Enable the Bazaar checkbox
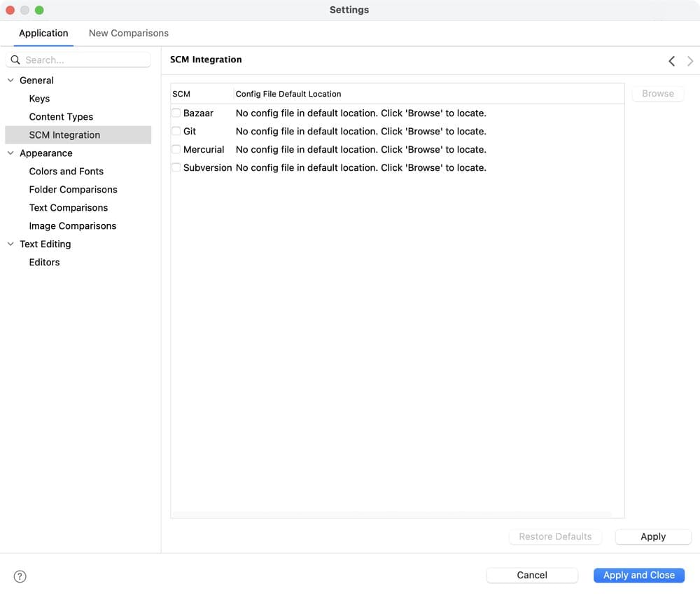The width and height of the screenshot is (700, 598). (176, 113)
